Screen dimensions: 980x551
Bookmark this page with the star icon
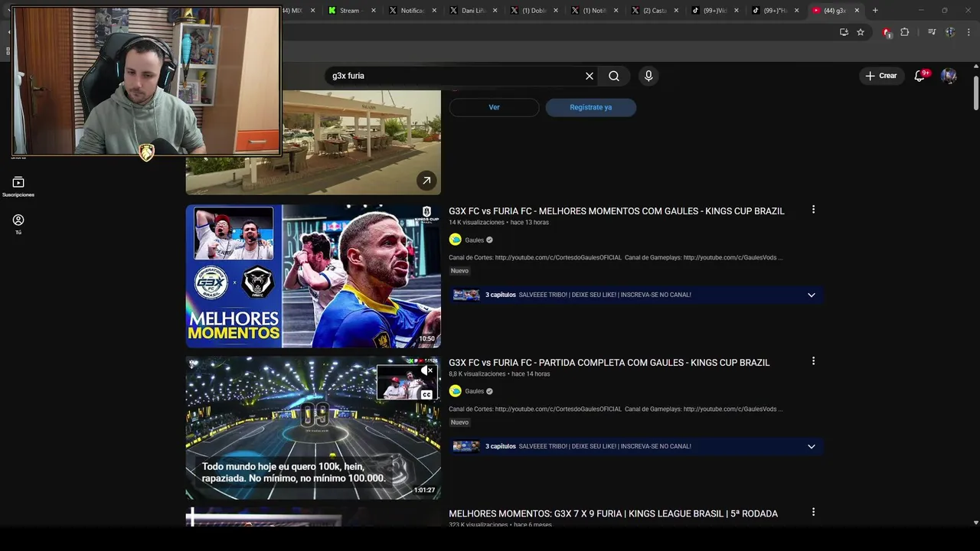coord(861,32)
